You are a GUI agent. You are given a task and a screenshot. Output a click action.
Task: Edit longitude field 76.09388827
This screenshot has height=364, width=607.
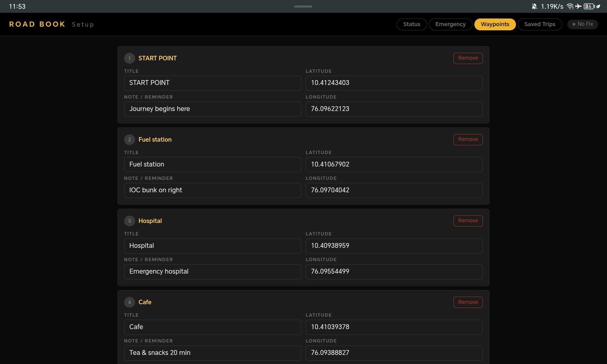pyautogui.click(x=394, y=353)
